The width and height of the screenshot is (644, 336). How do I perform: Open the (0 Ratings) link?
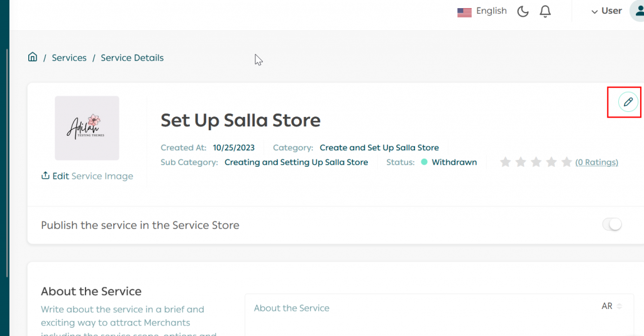(597, 162)
